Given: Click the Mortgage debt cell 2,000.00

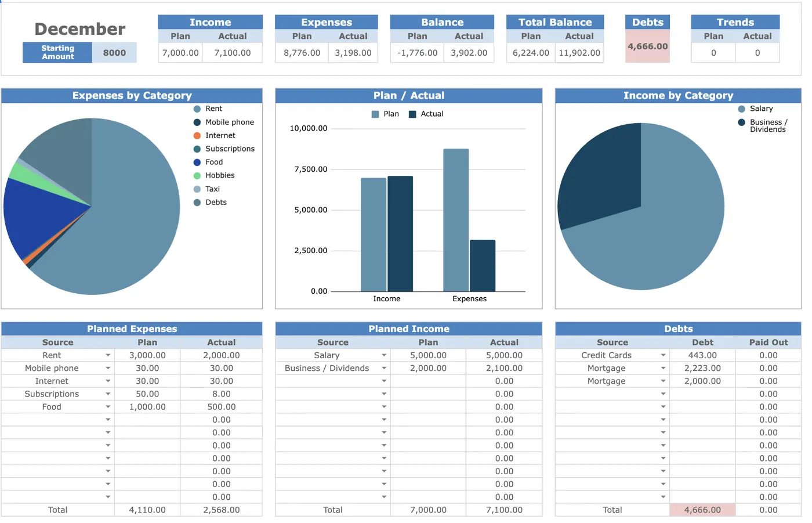Looking at the screenshot, I should (x=702, y=381).
